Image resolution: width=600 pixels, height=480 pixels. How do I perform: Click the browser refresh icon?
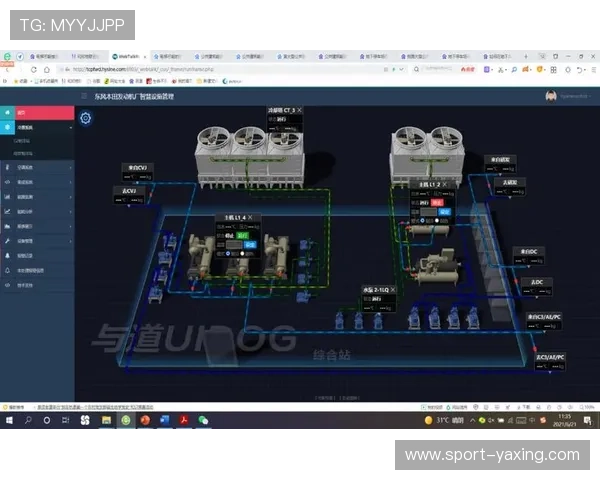point(32,71)
